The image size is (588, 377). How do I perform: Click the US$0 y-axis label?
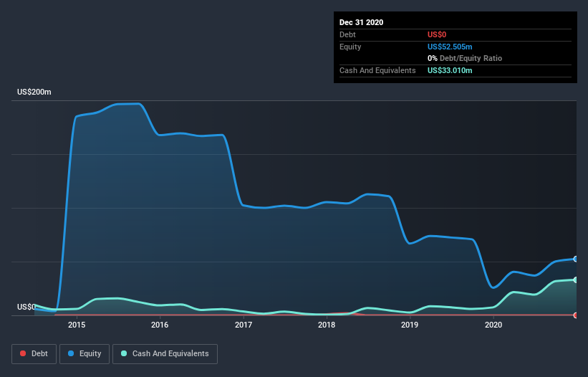tap(26, 307)
